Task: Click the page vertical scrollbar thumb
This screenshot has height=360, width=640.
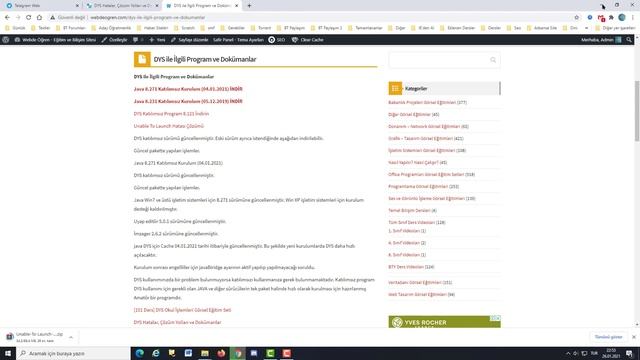Action: tap(637, 111)
